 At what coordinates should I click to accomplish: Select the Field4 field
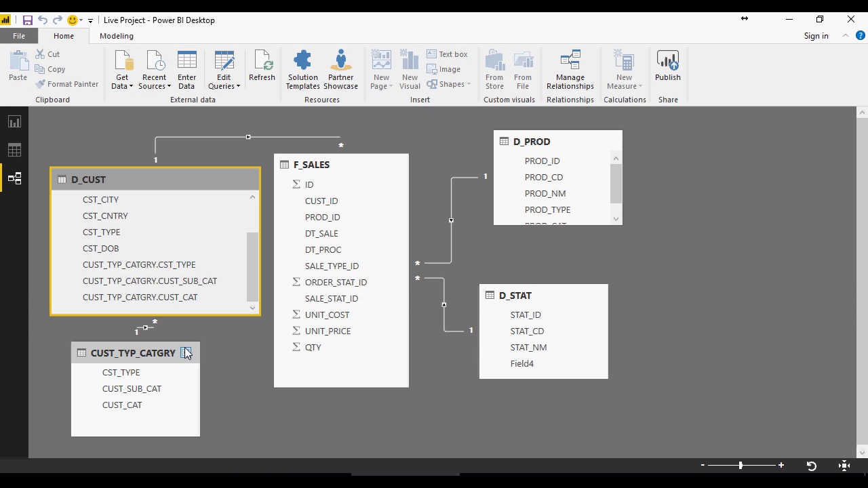coord(522,363)
